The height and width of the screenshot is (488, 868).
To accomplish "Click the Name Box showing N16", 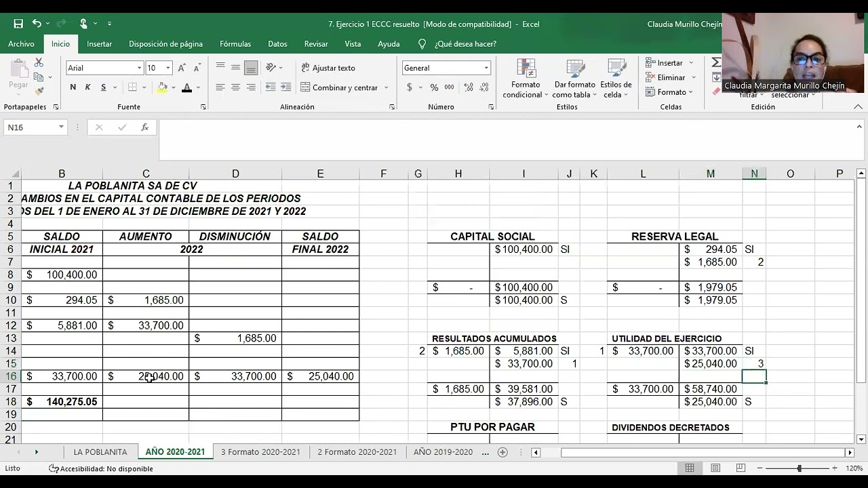I will pos(31,127).
